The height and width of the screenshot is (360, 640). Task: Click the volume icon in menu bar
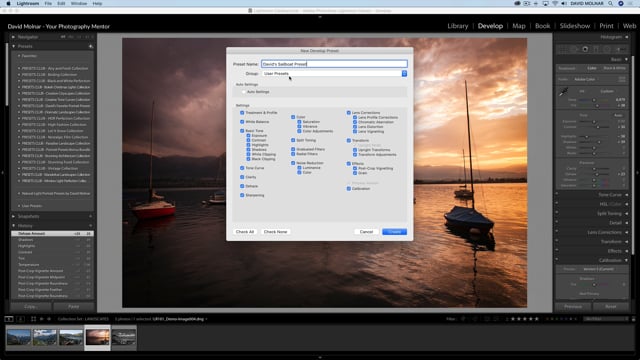(564, 3)
